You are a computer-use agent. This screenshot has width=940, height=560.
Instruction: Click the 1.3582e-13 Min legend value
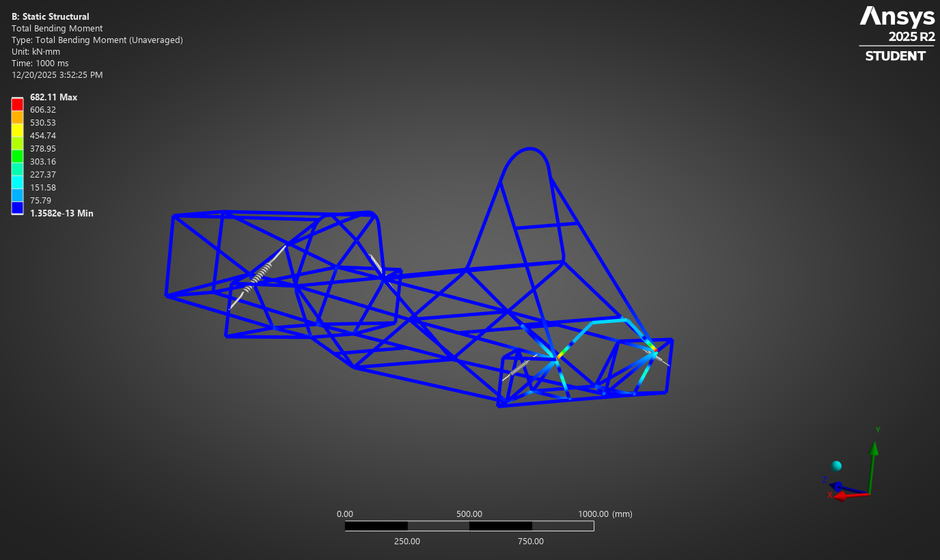click(61, 214)
